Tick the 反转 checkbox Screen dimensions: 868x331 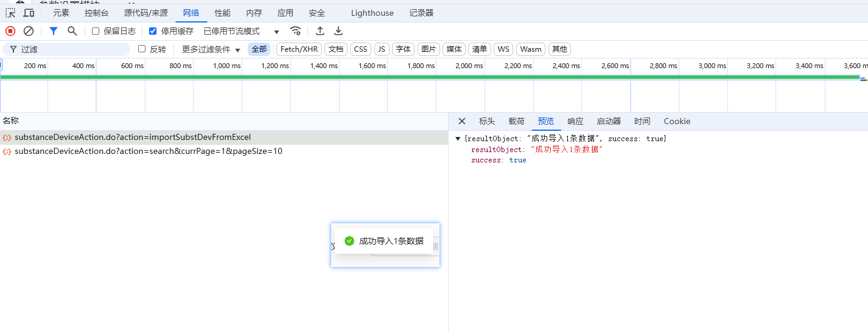(142, 49)
